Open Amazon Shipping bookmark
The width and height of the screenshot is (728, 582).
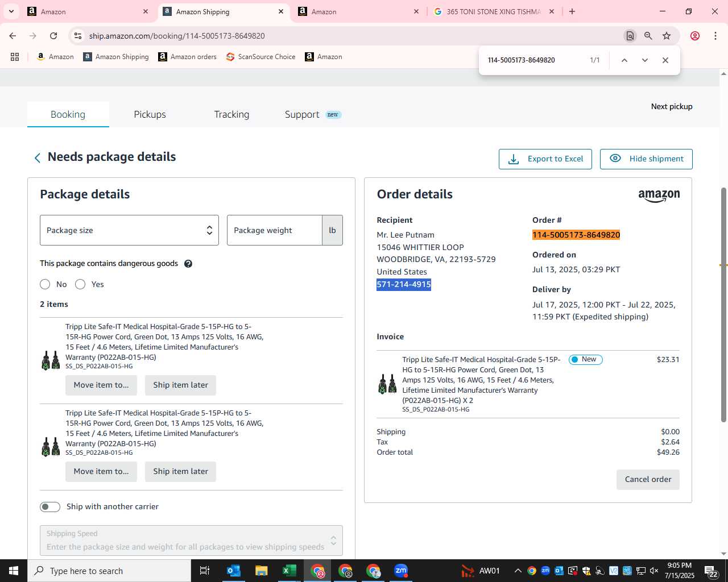116,57
